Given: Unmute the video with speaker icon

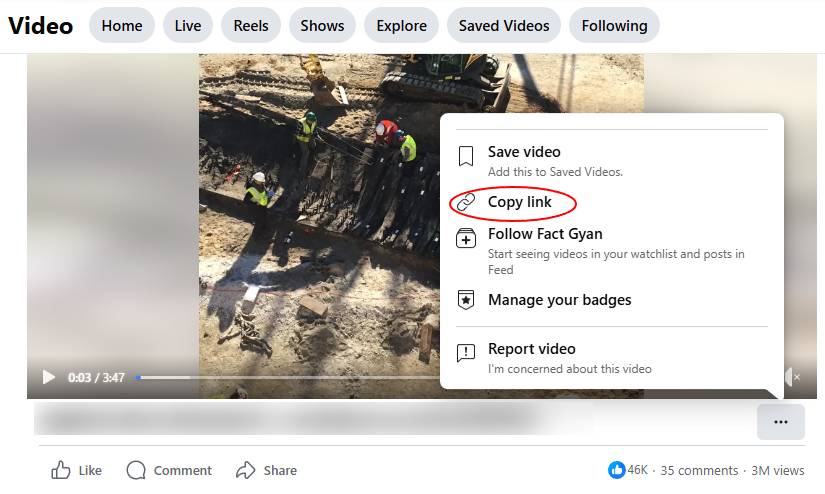Looking at the screenshot, I should [791, 377].
